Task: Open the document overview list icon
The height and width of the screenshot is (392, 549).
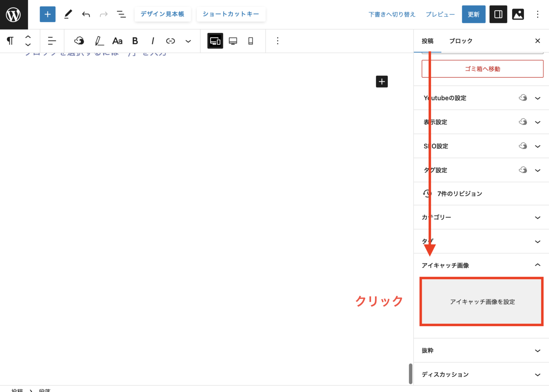Action: pyautogui.click(x=121, y=15)
